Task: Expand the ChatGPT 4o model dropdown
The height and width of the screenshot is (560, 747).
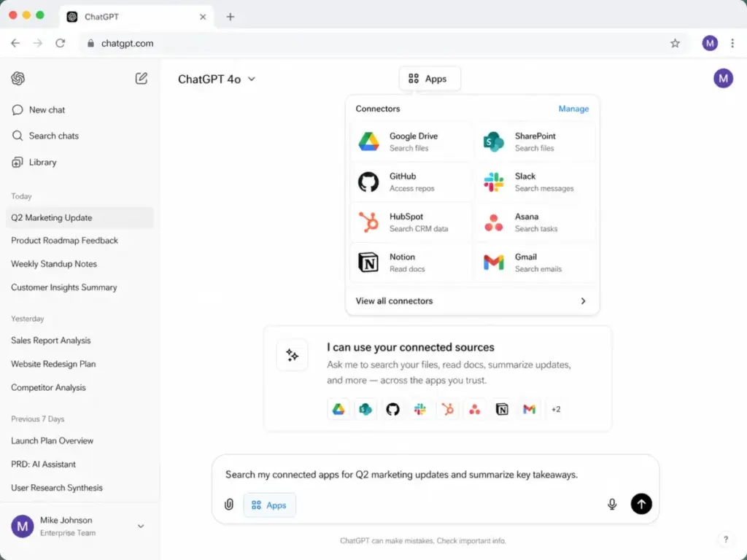Action: pos(217,79)
